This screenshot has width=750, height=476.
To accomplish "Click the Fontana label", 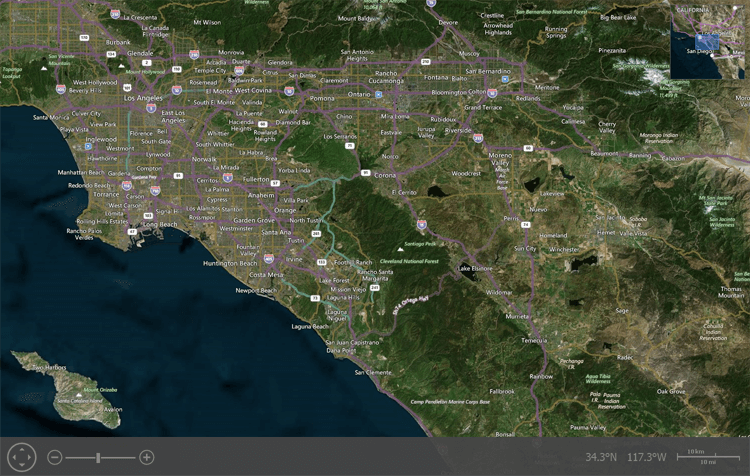I will 436,77.
